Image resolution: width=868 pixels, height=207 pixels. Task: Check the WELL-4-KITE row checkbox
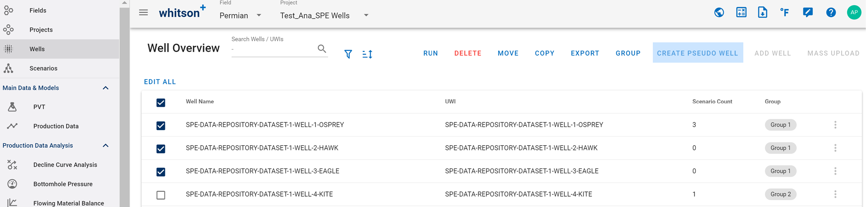[161, 195]
